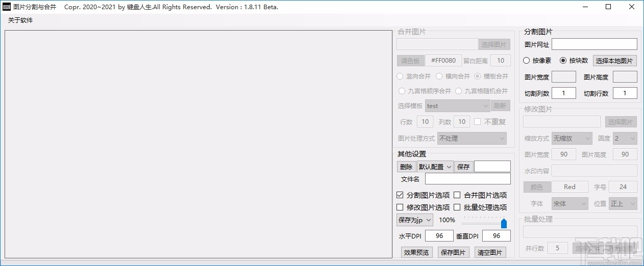The width and height of the screenshot is (644, 266).
Task: Select the 按块数 radio button
Action: coord(563,61)
